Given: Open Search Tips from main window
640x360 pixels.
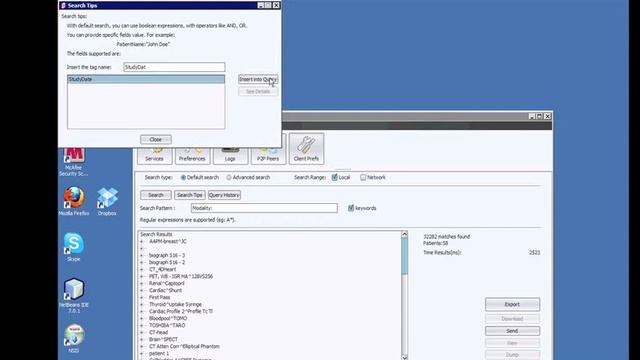Looking at the screenshot, I should click(x=189, y=195).
